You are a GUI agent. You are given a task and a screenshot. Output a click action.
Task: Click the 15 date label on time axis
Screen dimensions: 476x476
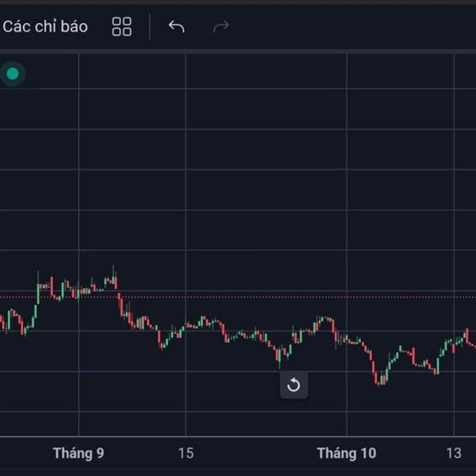(x=186, y=453)
